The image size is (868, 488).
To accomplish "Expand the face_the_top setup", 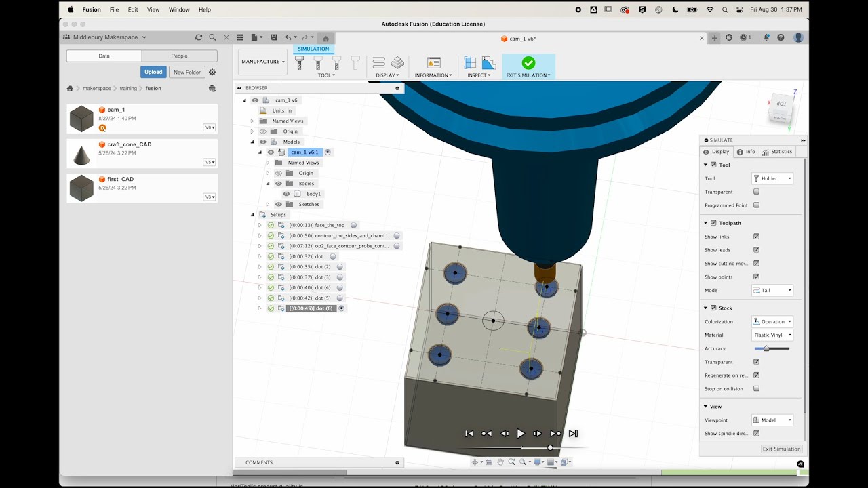I will click(x=260, y=225).
